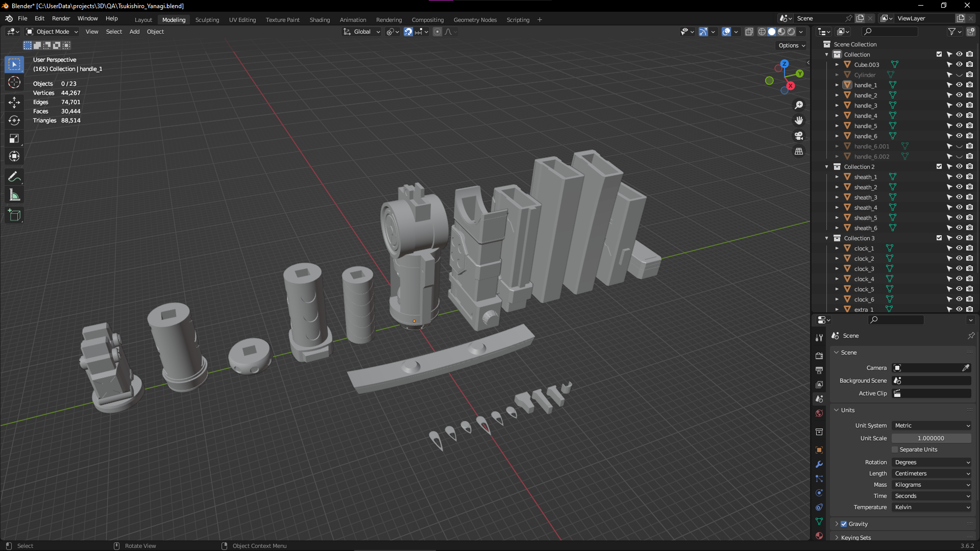Image resolution: width=980 pixels, height=551 pixels.
Task: Select handle_4 in the outliner
Action: click(x=866, y=116)
